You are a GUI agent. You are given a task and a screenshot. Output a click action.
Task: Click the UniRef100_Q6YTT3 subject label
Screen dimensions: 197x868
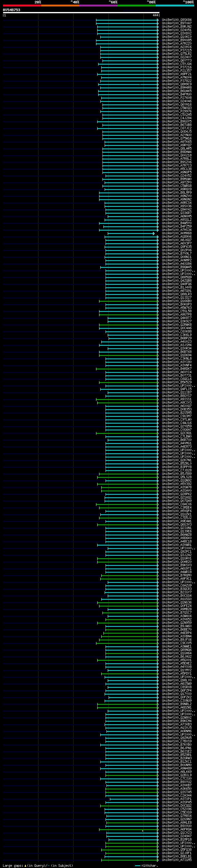click(176, 61)
